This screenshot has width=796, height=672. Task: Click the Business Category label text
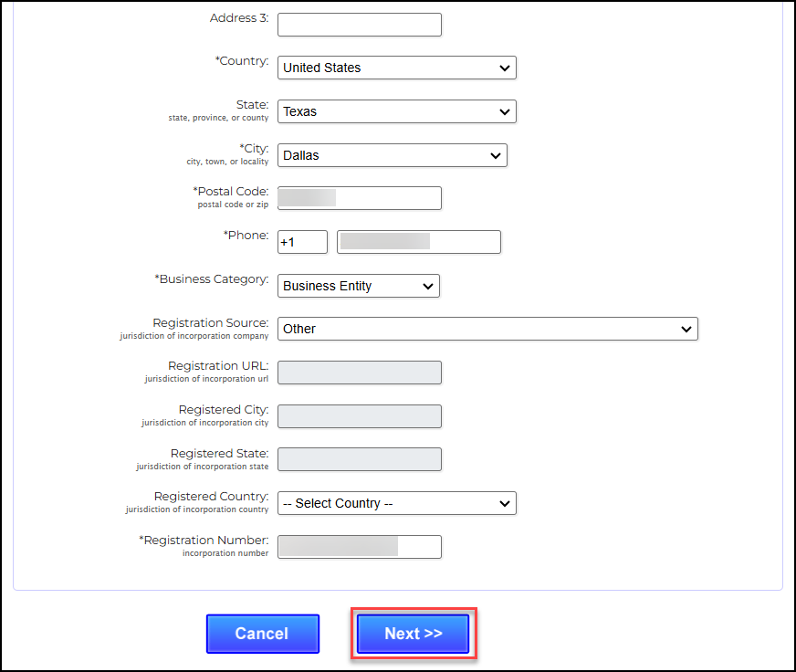[214, 279]
